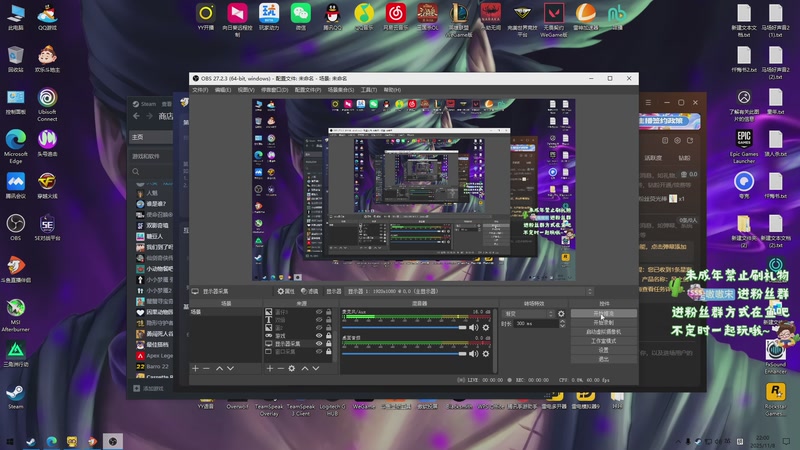Mute the 麦克风/Aux speaker icon
The image size is (800, 450).
click(473, 328)
